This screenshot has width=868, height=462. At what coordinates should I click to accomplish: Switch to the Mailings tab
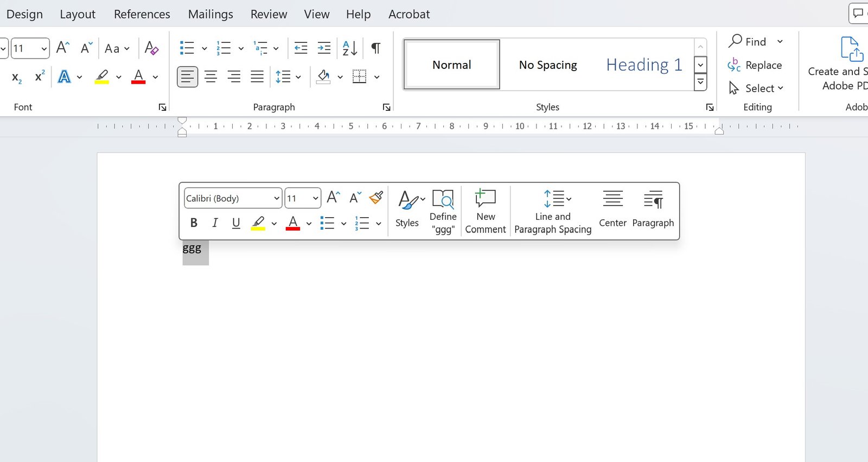tap(210, 14)
